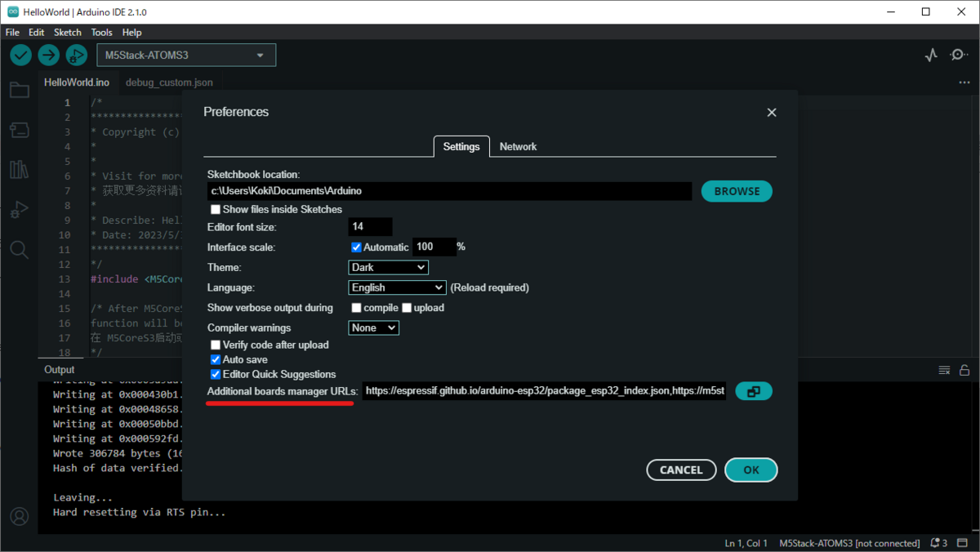Open the Help menu

coord(131,33)
